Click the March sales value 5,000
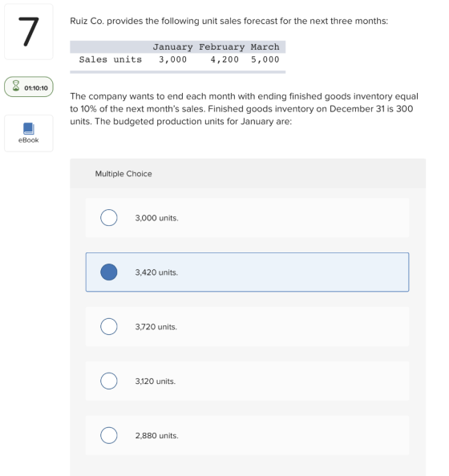The width and height of the screenshot is (449, 476). click(x=265, y=59)
